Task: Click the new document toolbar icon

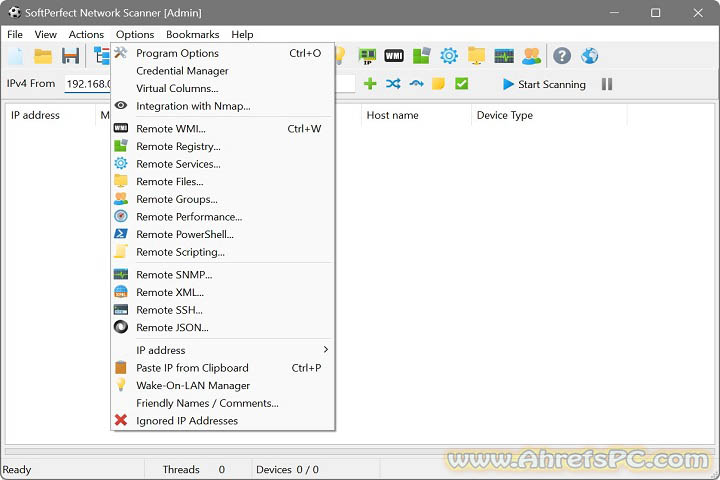Action: [15, 56]
